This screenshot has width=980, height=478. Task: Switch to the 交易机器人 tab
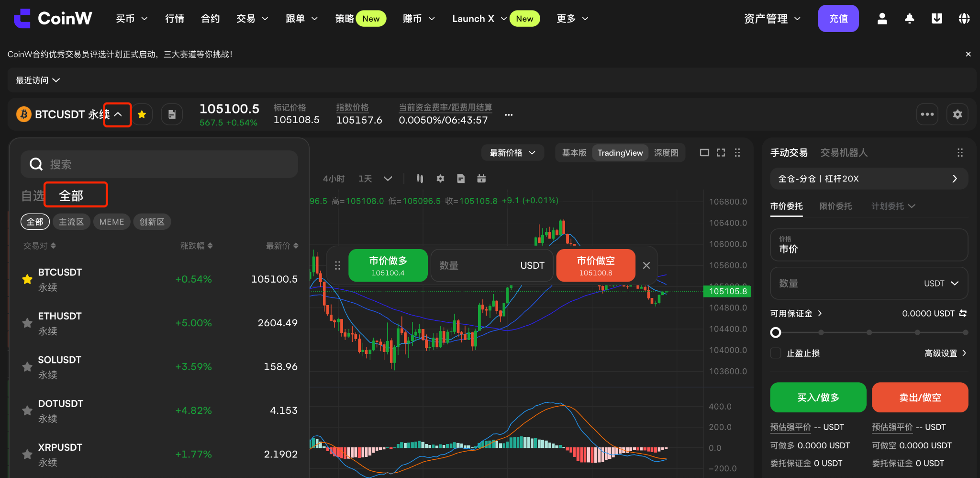coord(844,153)
